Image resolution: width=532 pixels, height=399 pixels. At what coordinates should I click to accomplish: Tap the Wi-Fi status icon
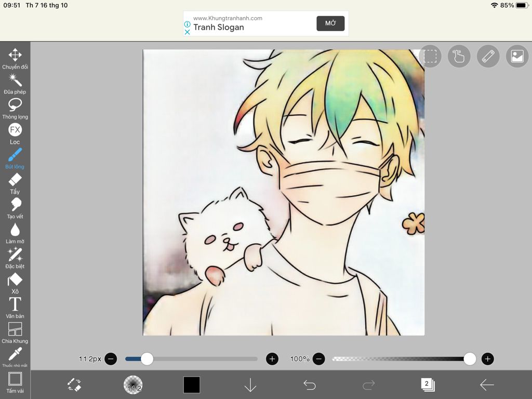click(x=495, y=5)
